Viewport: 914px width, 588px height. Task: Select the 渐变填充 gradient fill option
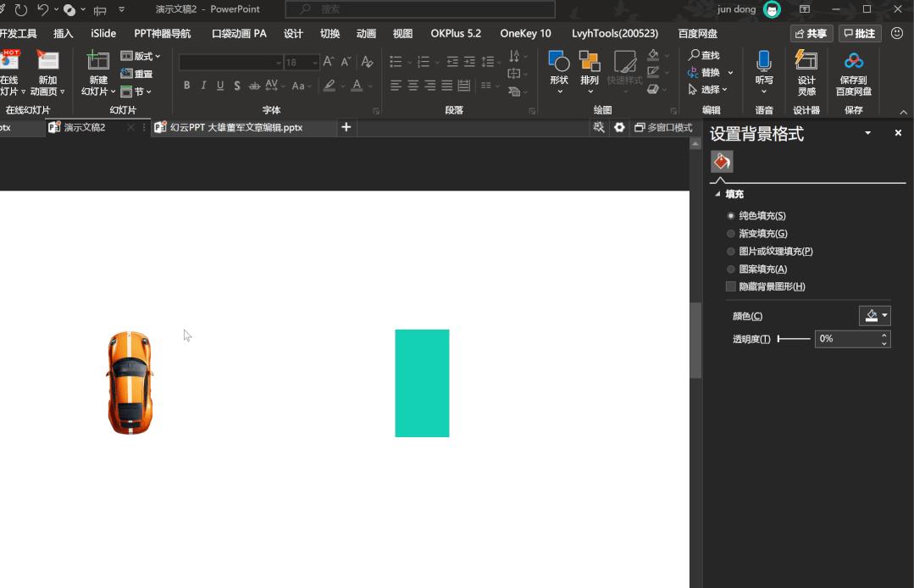(x=731, y=234)
